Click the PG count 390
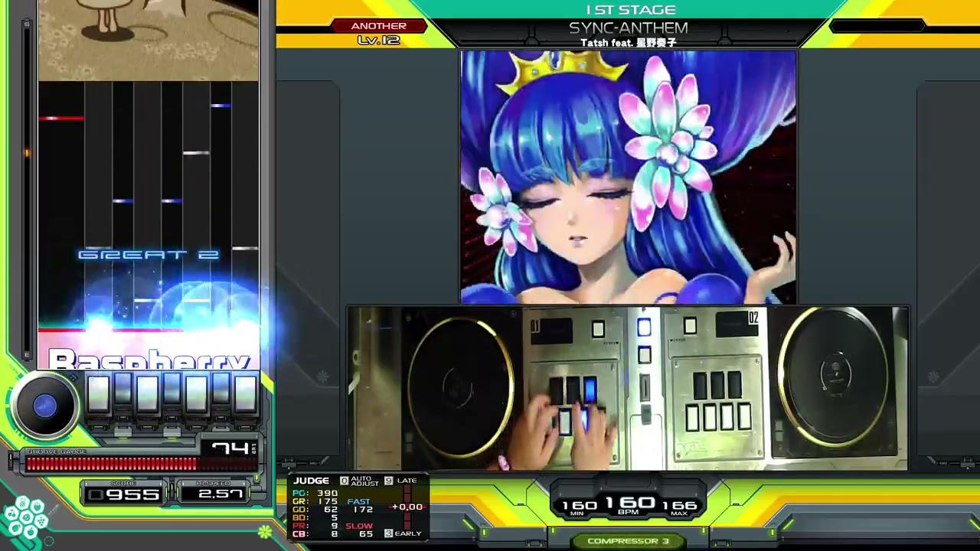 (327, 494)
